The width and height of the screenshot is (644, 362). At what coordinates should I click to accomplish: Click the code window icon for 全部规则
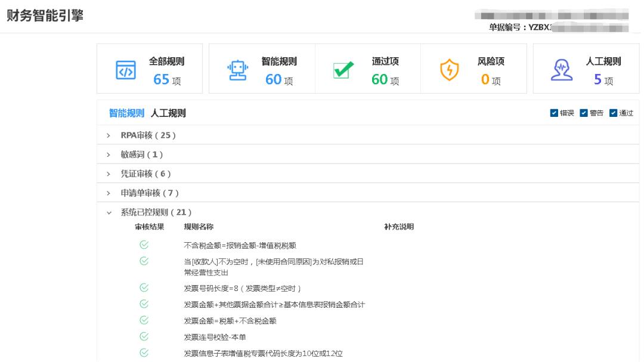pyautogui.click(x=125, y=70)
